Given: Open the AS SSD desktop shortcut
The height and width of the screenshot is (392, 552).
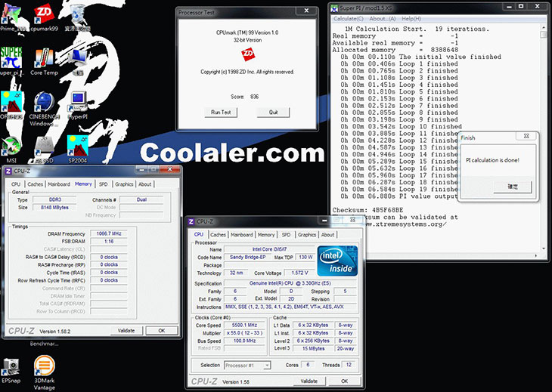Looking at the screenshot, I should coord(44,149).
